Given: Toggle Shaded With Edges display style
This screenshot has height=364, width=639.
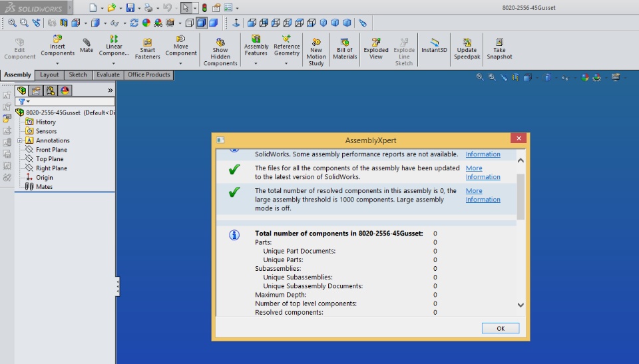Looking at the screenshot, I should point(201,23).
